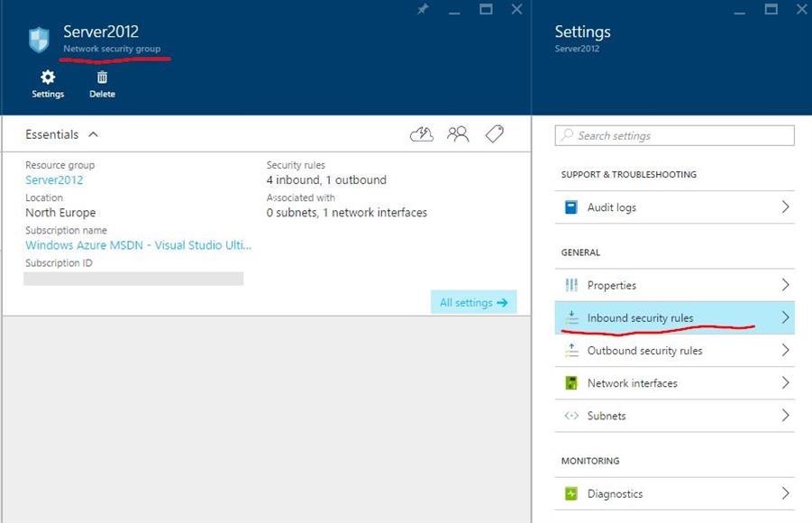Expand Outbound security rules chevron arrow

point(785,351)
